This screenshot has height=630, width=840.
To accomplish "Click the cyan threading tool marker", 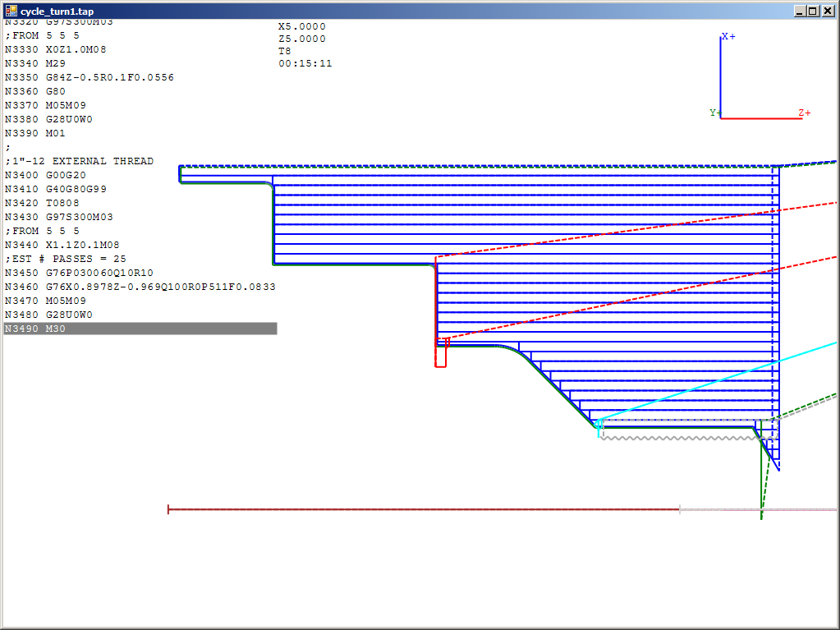I will [x=599, y=427].
